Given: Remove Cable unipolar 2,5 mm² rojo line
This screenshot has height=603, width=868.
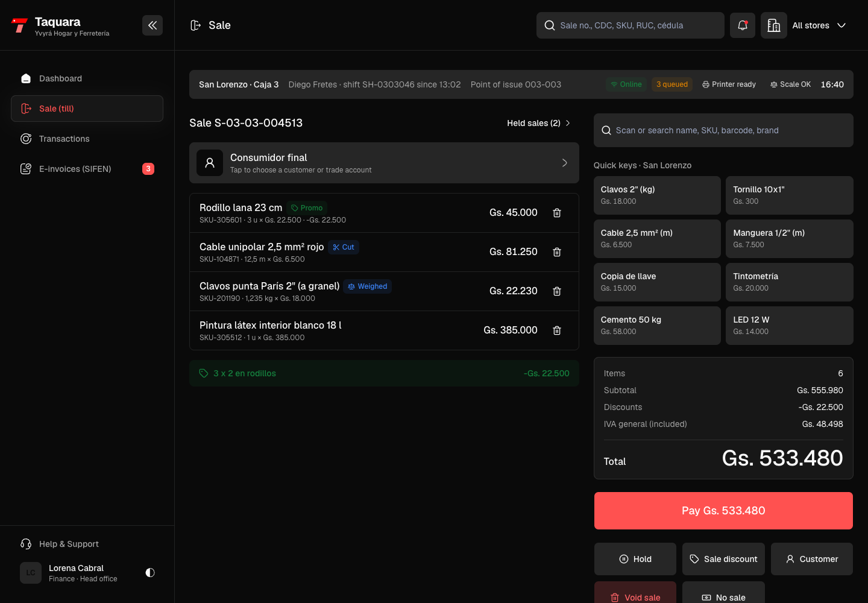Looking at the screenshot, I should tap(557, 252).
